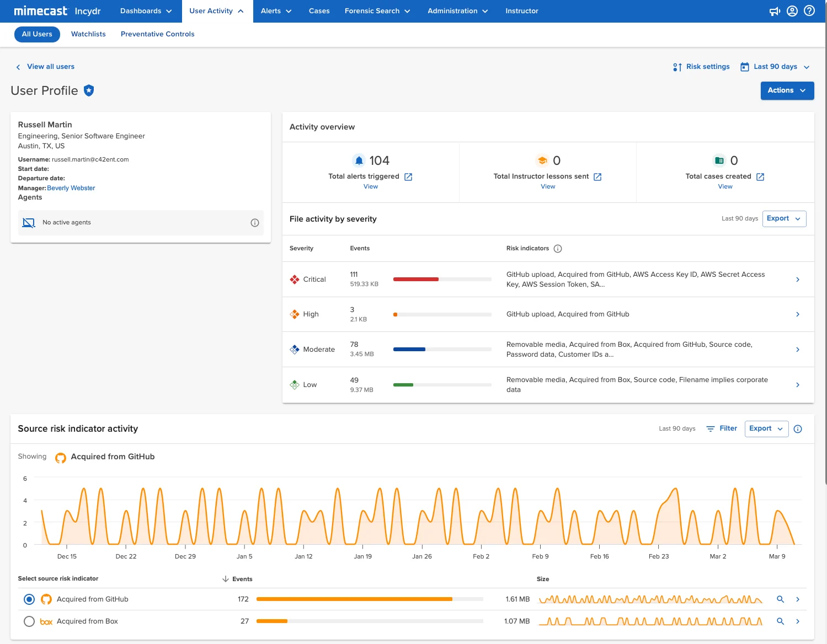This screenshot has height=644, width=827.
Task: Switch to the Watchlists tab
Action: click(88, 34)
